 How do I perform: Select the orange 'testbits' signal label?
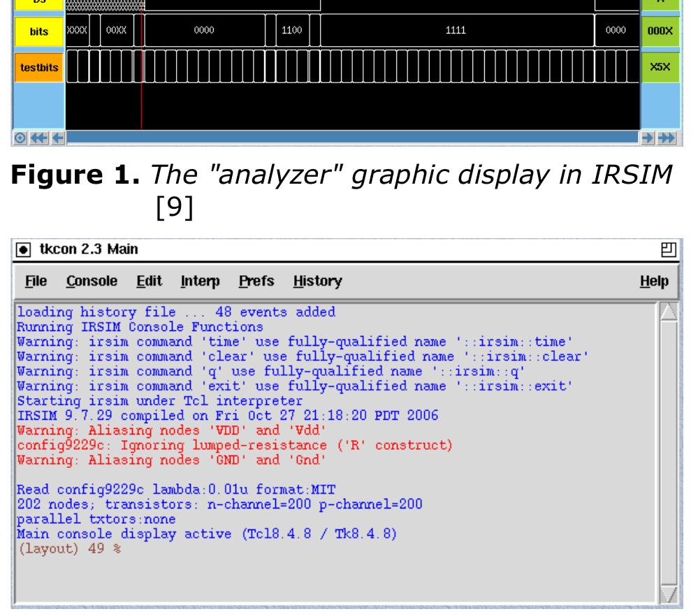tap(38, 68)
